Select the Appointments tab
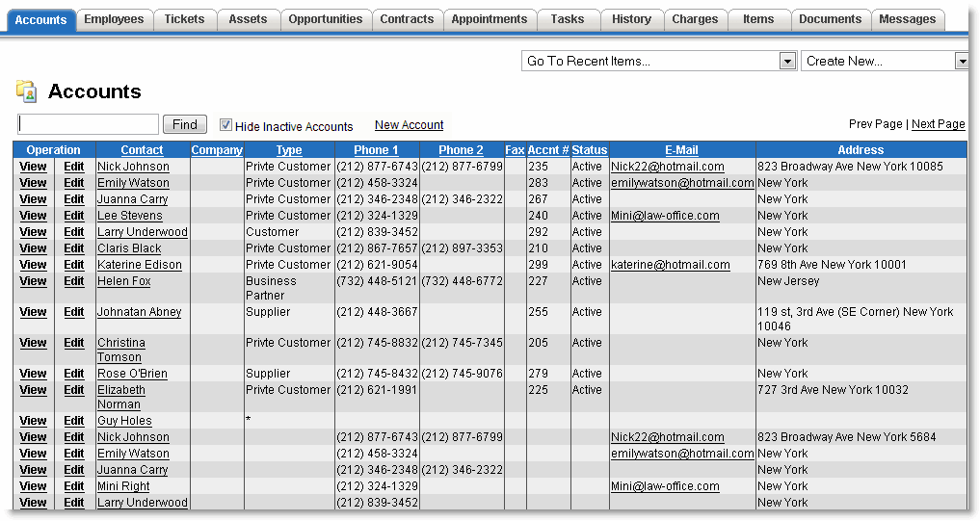Image resolution: width=980 pixels, height=521 pixels. coord(489,19)
